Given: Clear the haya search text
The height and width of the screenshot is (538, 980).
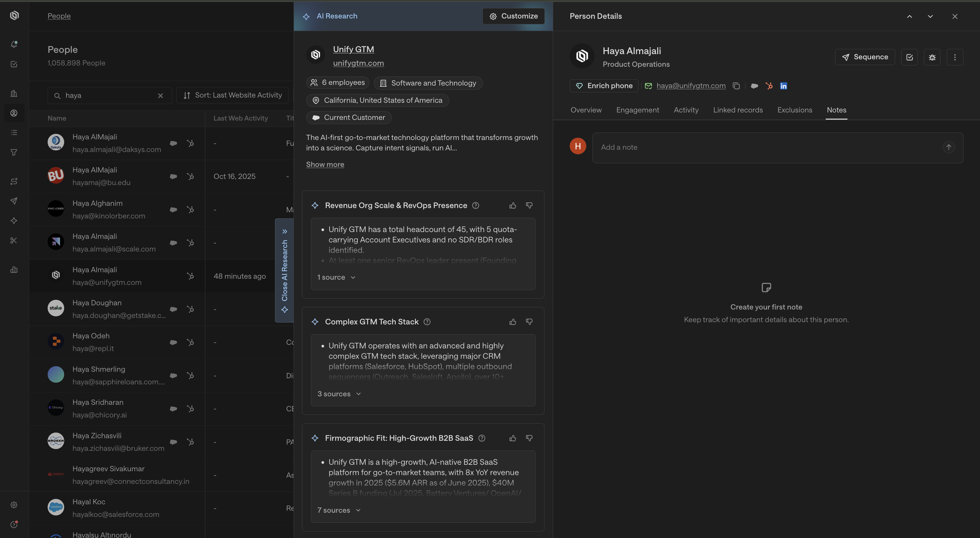Looking at the screenshot, I should pos(160,96).
